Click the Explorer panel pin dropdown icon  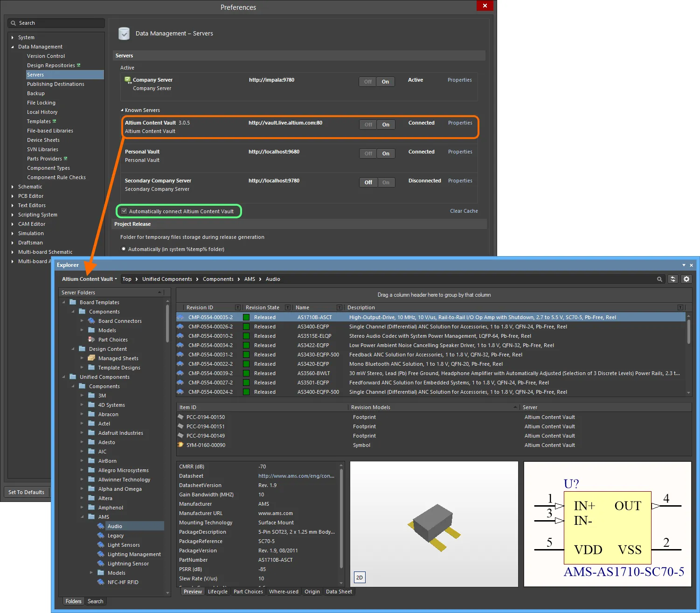(x=684, y=265)
